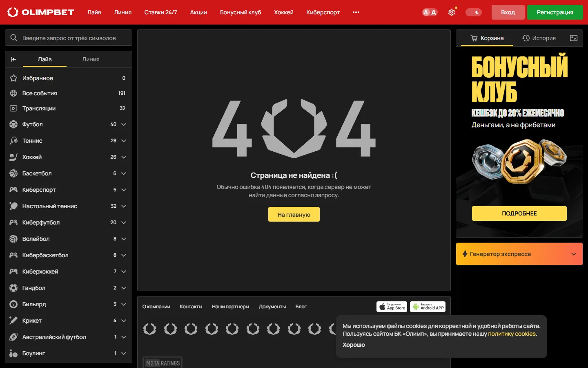Open the settings gear icon in the header

(x=452, y=12)
